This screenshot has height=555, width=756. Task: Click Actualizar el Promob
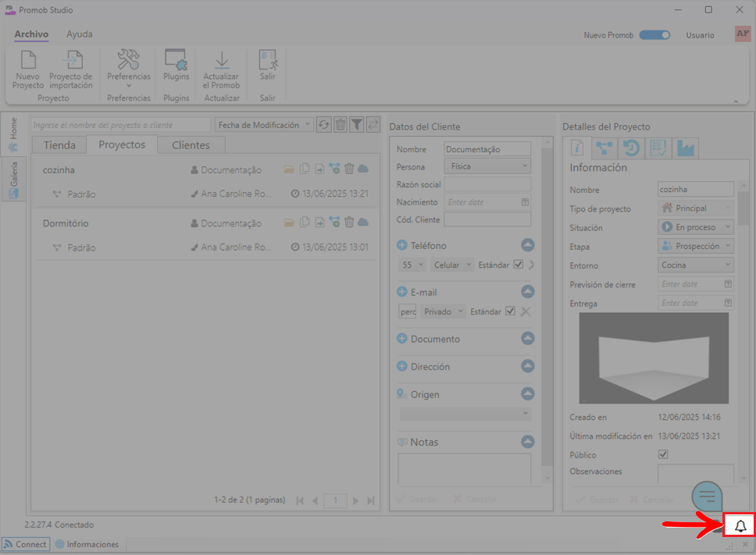[221, 69]
